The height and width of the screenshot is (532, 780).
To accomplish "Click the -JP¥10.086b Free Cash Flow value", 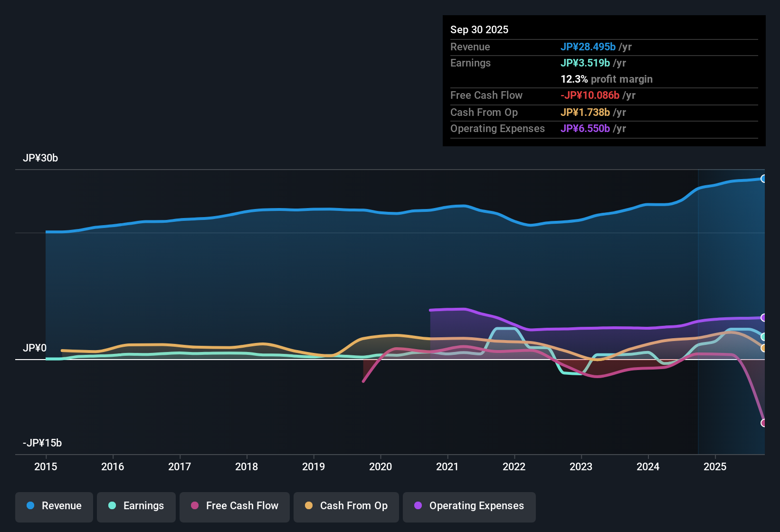I will 590,95.
